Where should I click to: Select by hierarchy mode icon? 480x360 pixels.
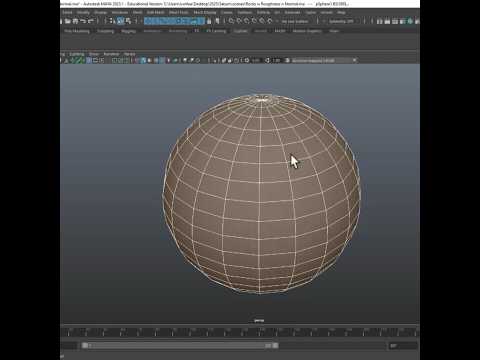point(112,21)
